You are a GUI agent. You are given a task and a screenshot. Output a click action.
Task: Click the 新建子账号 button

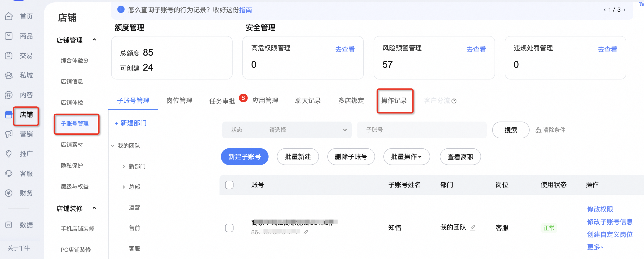pyautogui.click(x=244, y=157)
